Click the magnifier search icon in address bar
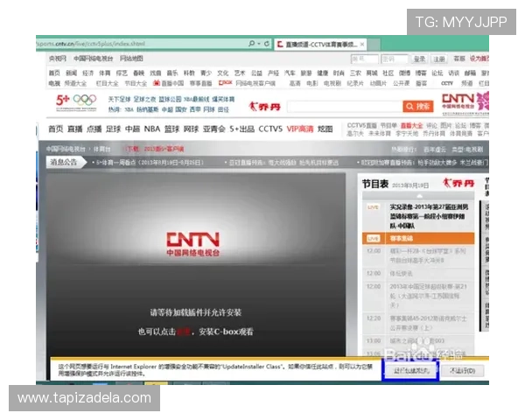 pyautogui.click(x=251, y=44)
